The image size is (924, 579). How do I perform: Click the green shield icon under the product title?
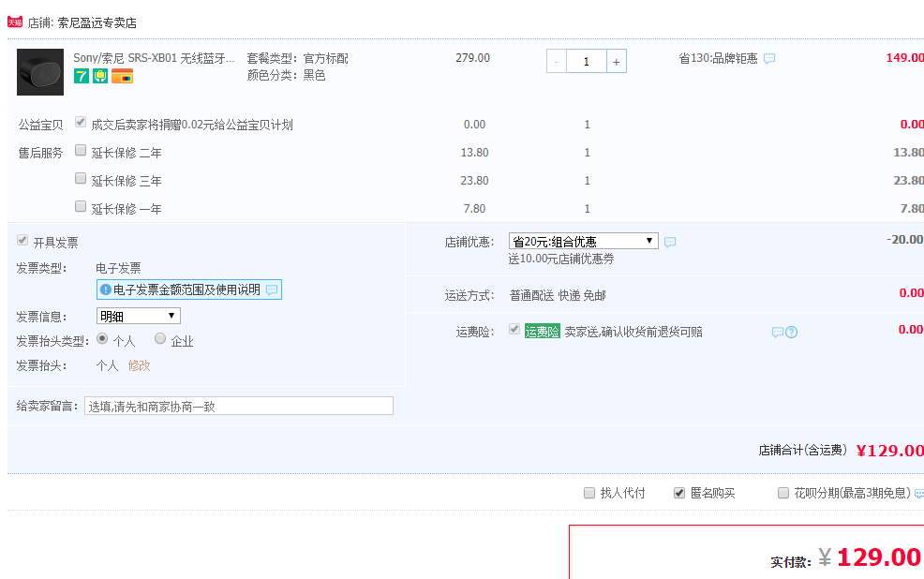[100, 76]
